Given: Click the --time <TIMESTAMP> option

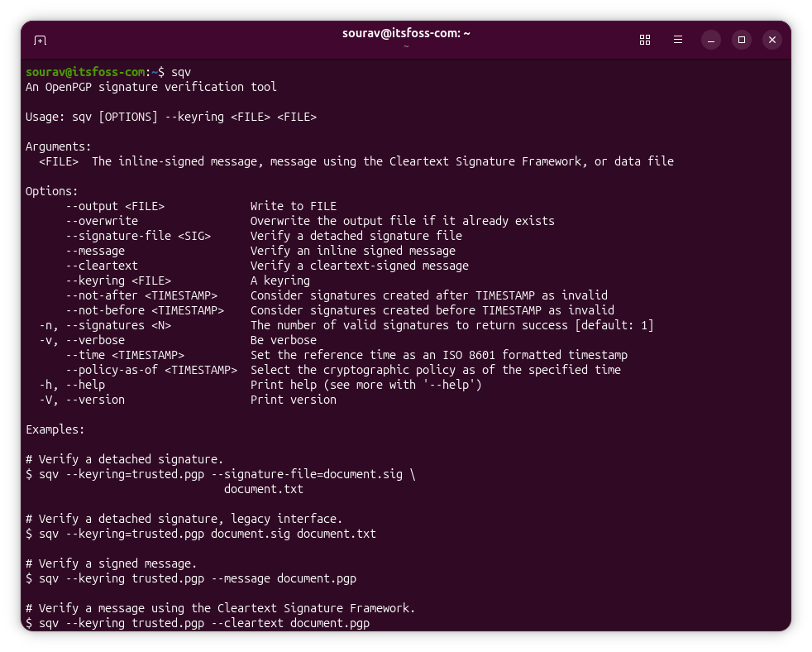Looking at the screenshot, I should point(125,355).
